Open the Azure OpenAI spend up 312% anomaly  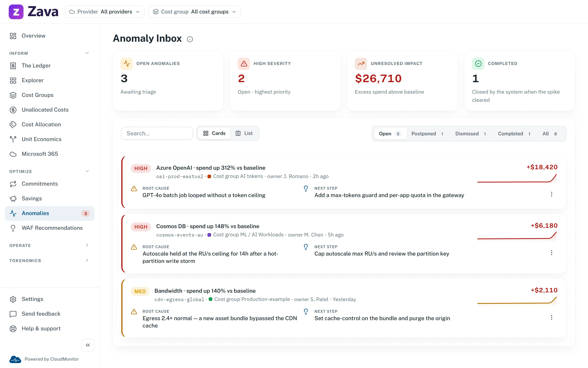pos(211,168)
